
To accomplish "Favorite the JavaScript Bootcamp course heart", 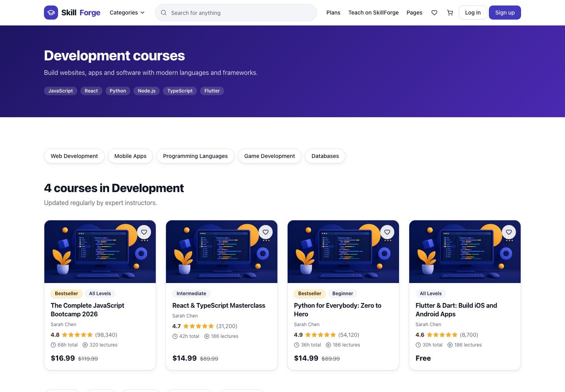I will (x=144, y=232).
